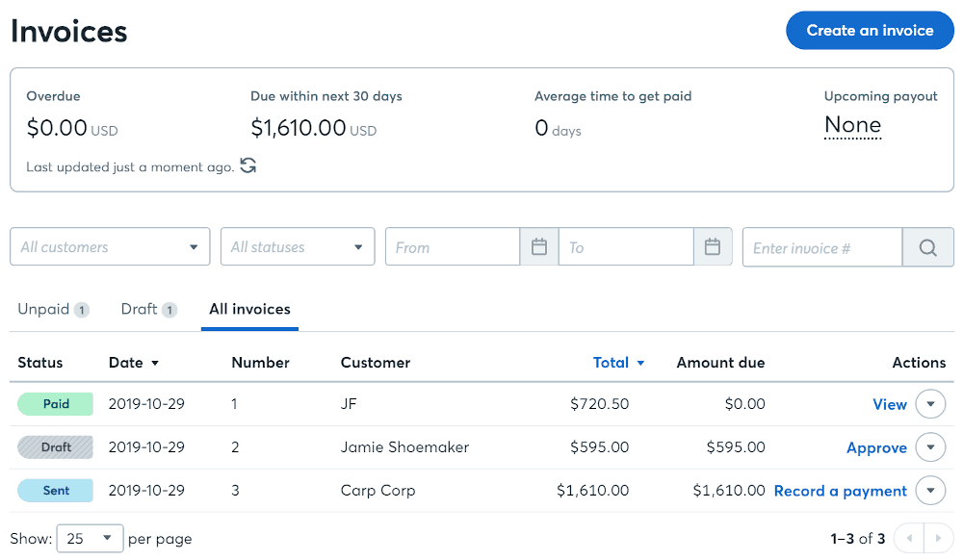Select the All invoices tab
Screen dimensions: 963x560
click(x=250, y=309)
